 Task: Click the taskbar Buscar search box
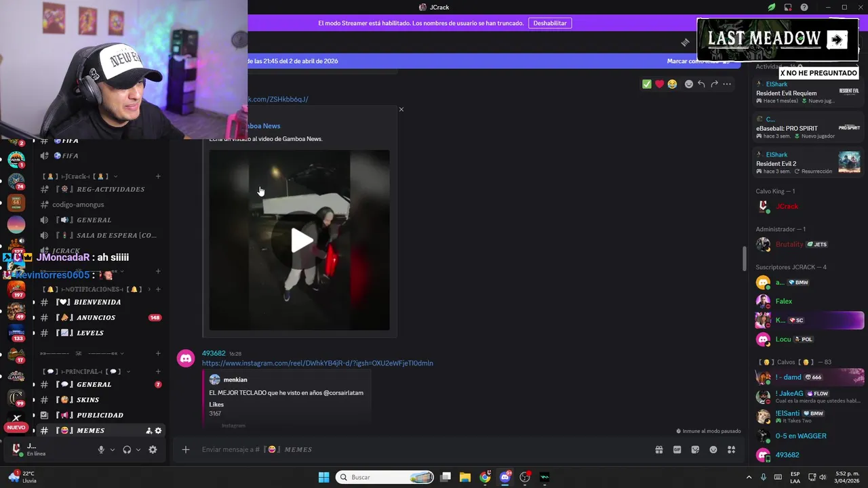[385, 477]
